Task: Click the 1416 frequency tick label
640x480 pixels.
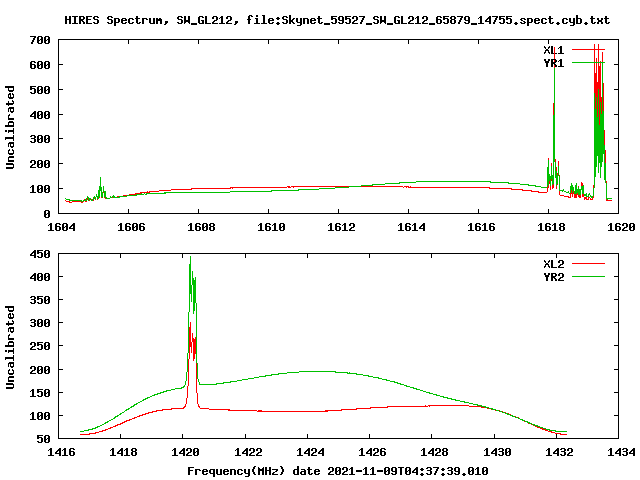Action: coord(61,452)
